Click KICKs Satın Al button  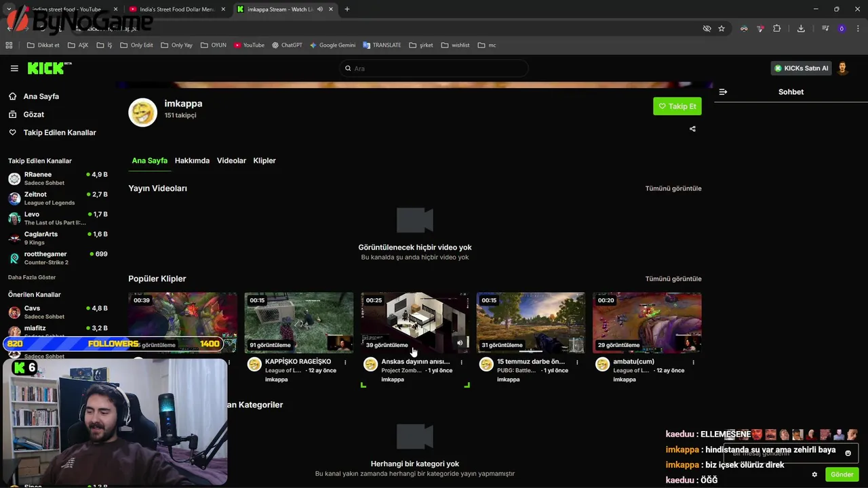pos(801,68)
